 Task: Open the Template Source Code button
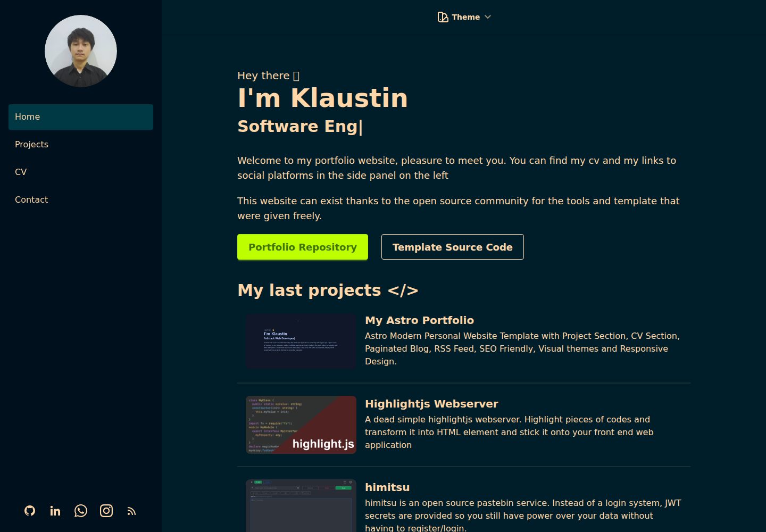click(x=453, y=247)
